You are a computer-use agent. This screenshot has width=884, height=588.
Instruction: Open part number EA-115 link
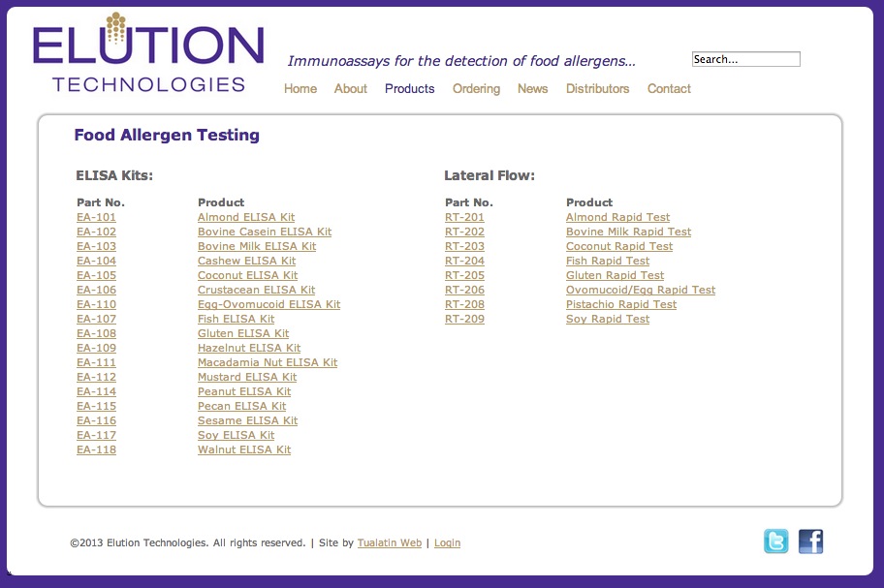pyautogui.click(x=96, y=406)
